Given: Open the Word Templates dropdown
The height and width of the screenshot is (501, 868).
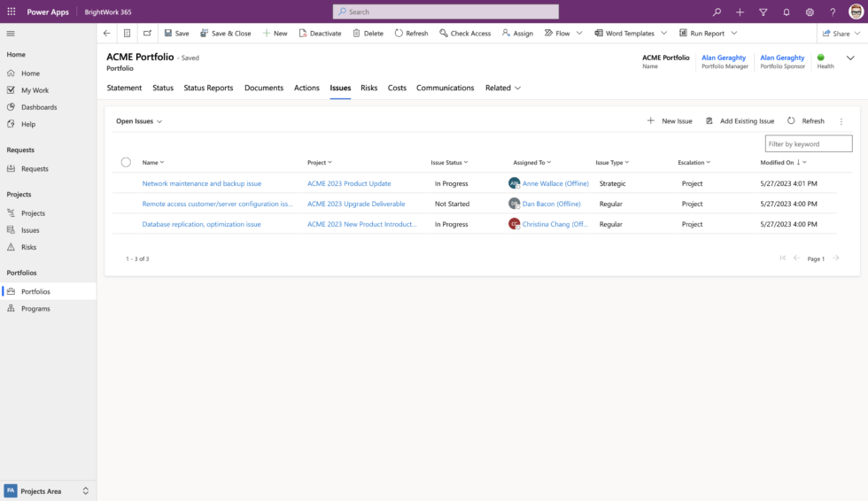Looking at the screenshot, I should pos(630,34).
